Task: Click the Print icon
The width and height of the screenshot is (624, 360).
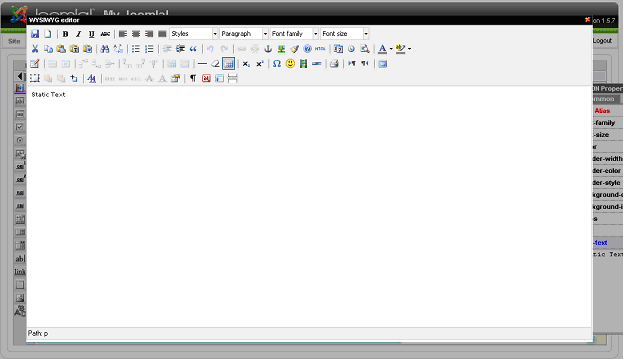Action: [x=334, y=64]
